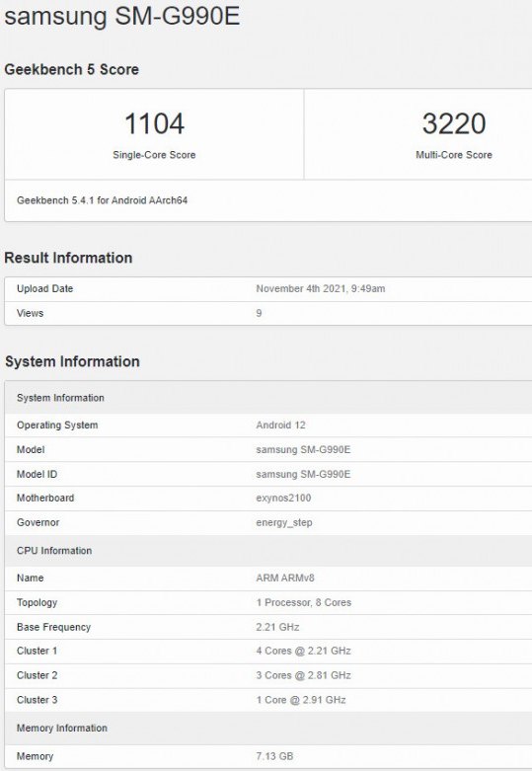This screenshot has height=771, width=532.
Task: Click the Topology row label
Action: coord(37,603)
